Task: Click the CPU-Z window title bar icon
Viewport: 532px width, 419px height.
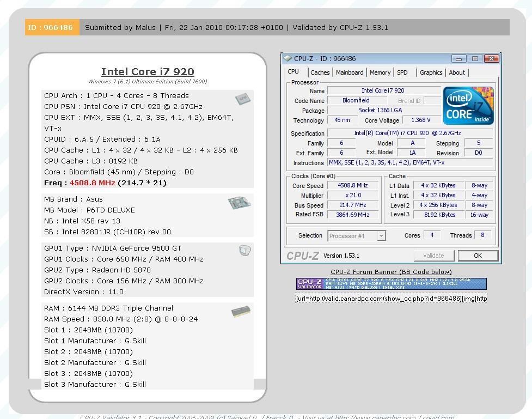Action: click(x=288, y=58)
